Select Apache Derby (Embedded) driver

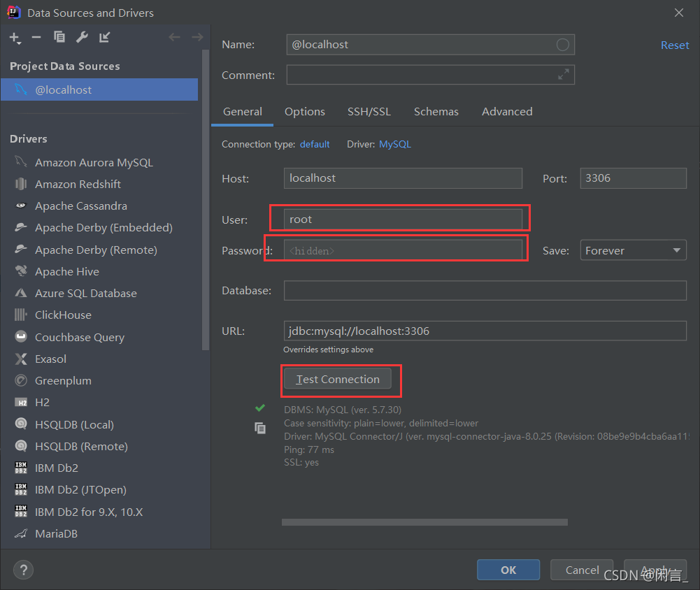[x=103, y=228]
